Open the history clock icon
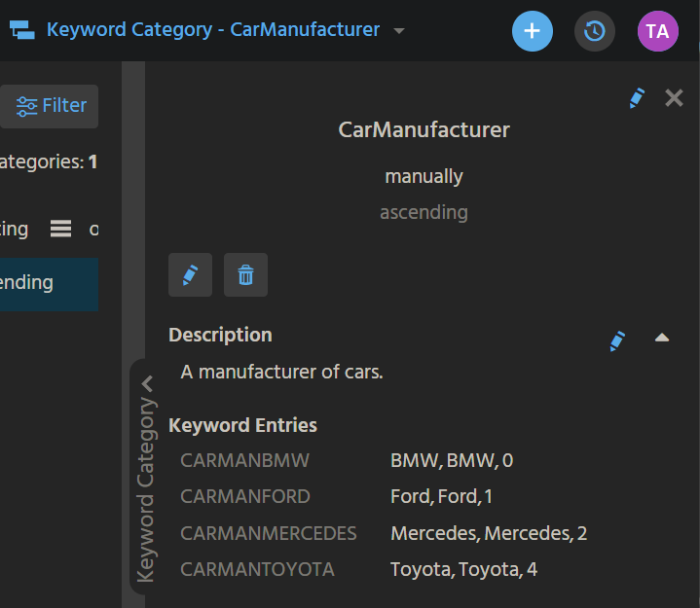 coord(595,31)
